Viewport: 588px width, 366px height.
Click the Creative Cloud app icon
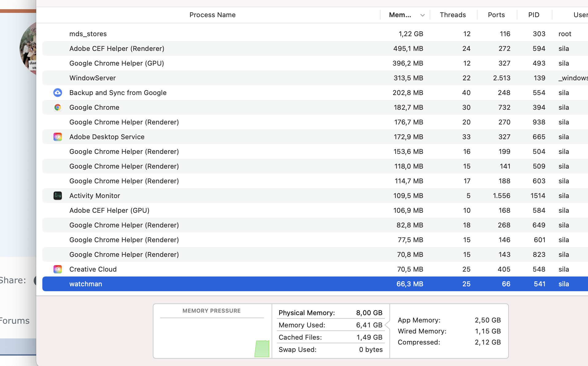58,269
